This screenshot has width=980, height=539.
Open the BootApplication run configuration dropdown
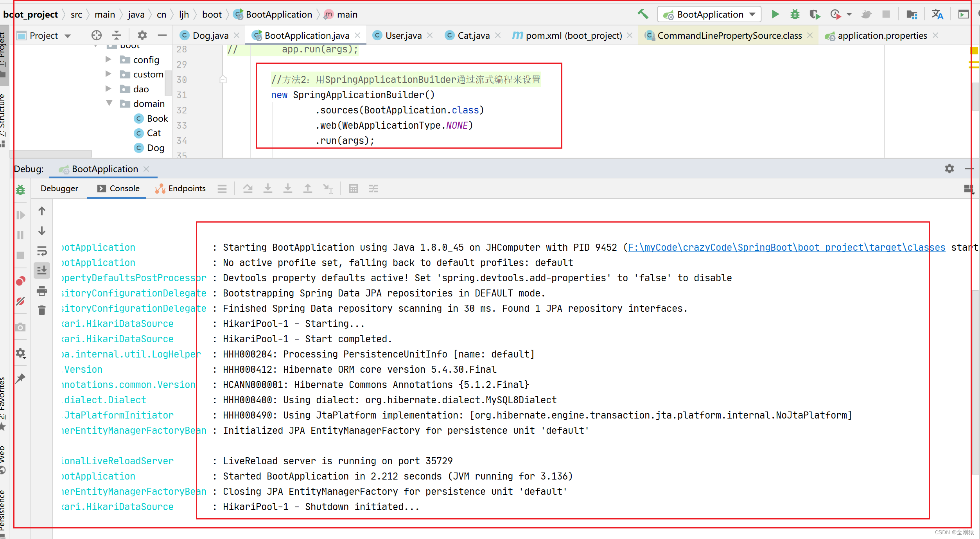[709, 14]
